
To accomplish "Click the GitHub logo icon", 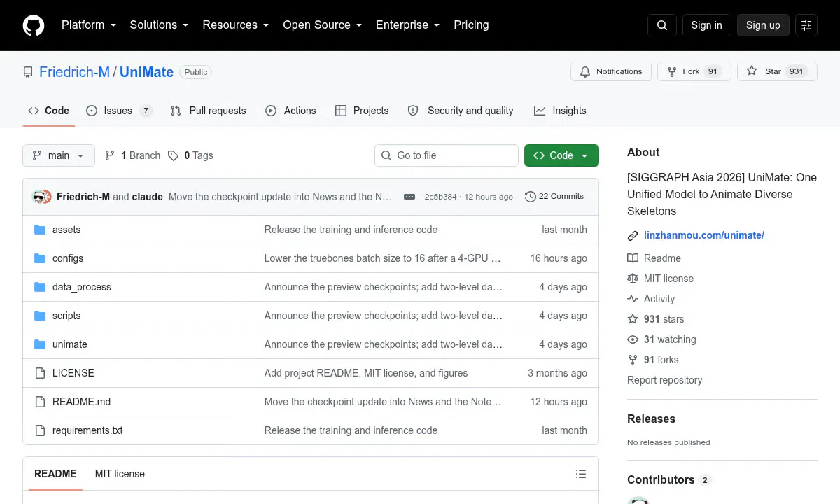I will click(34, 25).
